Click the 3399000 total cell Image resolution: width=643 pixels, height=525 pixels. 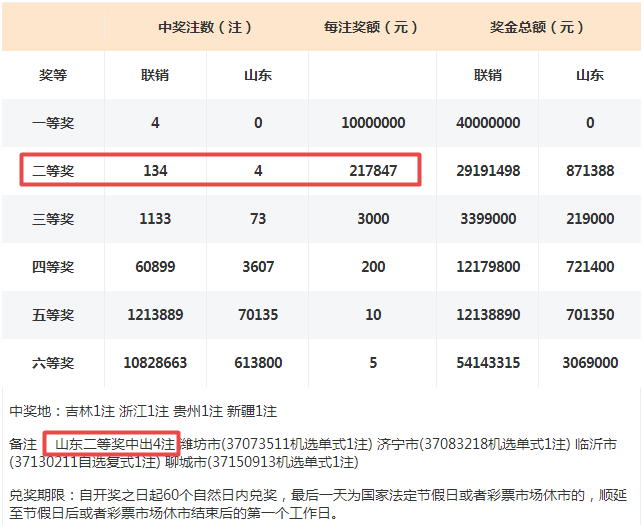(488, 219)
